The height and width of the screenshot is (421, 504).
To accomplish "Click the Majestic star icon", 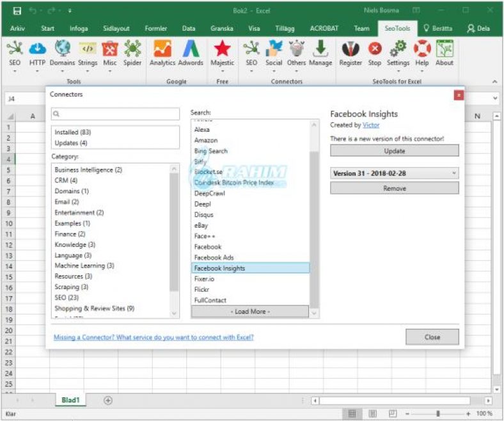I will click(x=222, y=48).
